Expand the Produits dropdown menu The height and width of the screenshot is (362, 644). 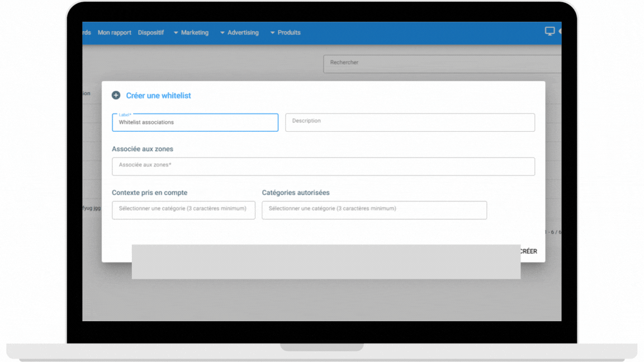(x=286, y=32)
